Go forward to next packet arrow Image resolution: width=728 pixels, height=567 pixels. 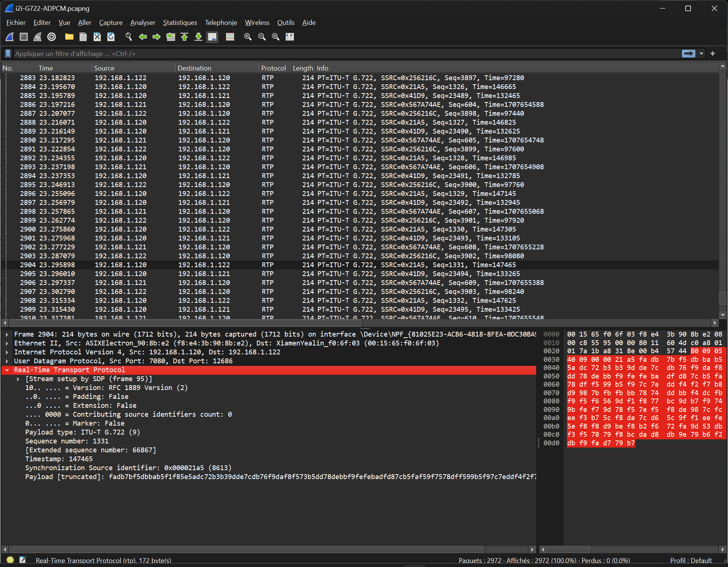pyautogui.click(x=157, y=37)
